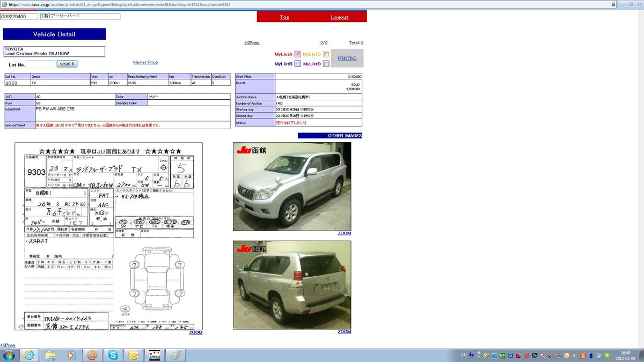Toggle the MyListC checkbox
Image resolution: width=644 pixels, height=362 pixels.
(x=326, y=54)
